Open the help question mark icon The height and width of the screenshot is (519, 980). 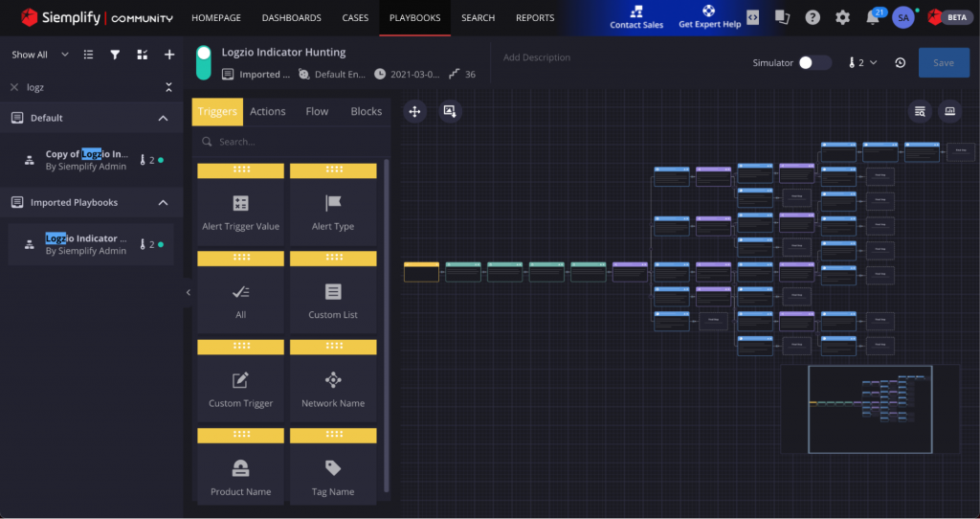click(813, 17)
